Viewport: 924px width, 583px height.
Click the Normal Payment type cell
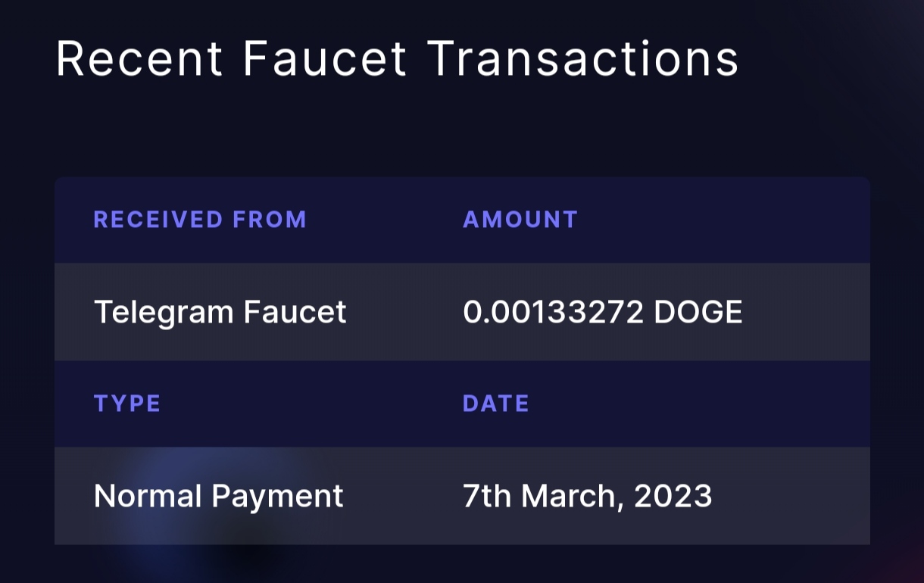click(x=218, y=497)
